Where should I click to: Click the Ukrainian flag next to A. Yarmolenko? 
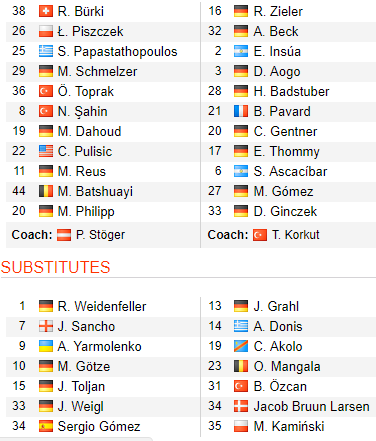click(x=46, y=346)
